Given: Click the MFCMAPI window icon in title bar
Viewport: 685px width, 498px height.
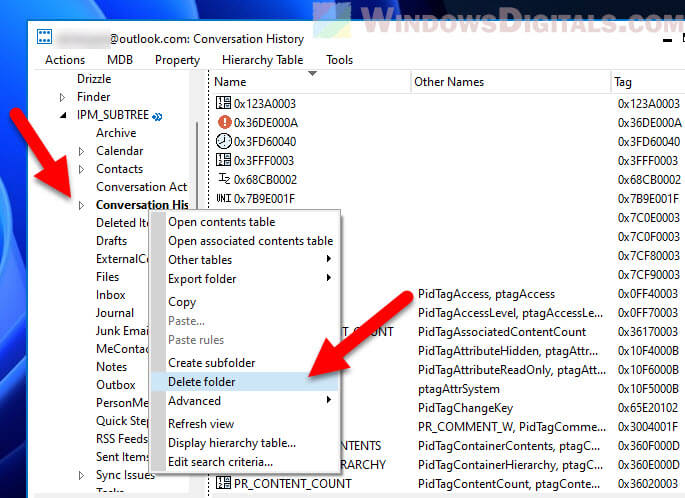Looking at the screenshot, I should click(44, 37).
